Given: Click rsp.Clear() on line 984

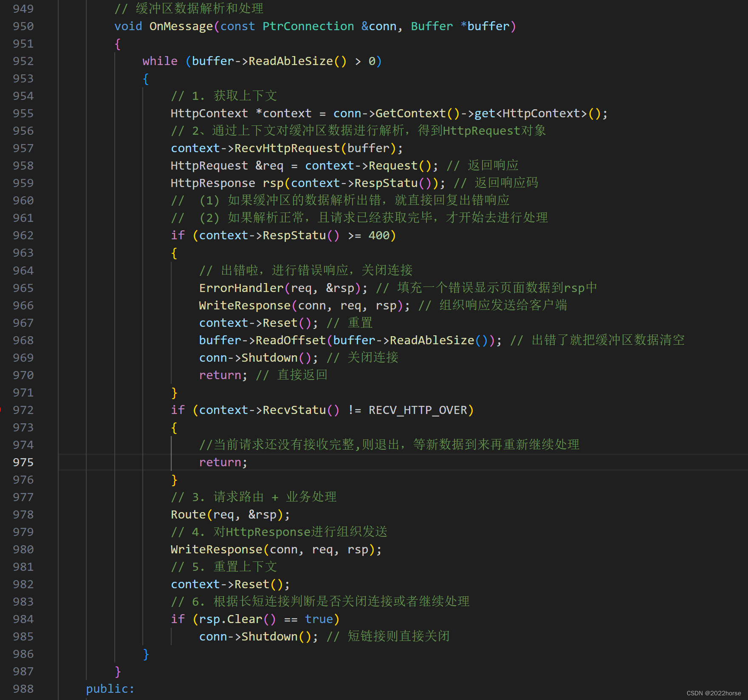Looking at the screenshot, I should (x=237, y=619).
